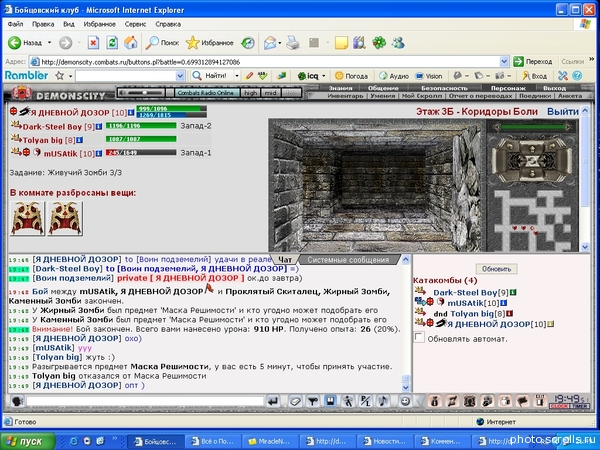Click the info icon next to Dark-Steel Boy [9]
This screenshot has width=600, height=450.
[99, 126]
